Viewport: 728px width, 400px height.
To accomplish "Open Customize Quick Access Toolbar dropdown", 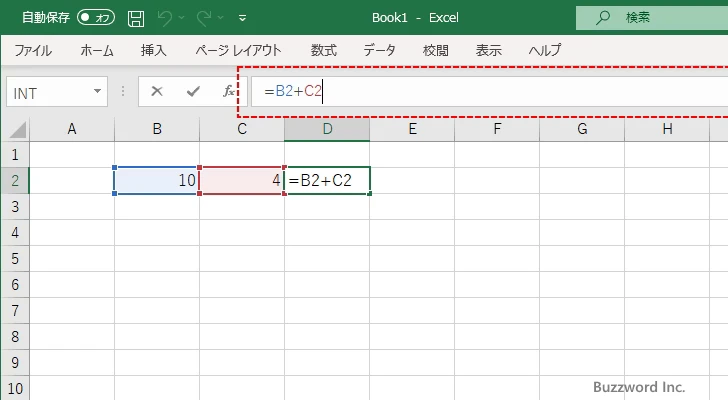I will (x=242, y=18).
